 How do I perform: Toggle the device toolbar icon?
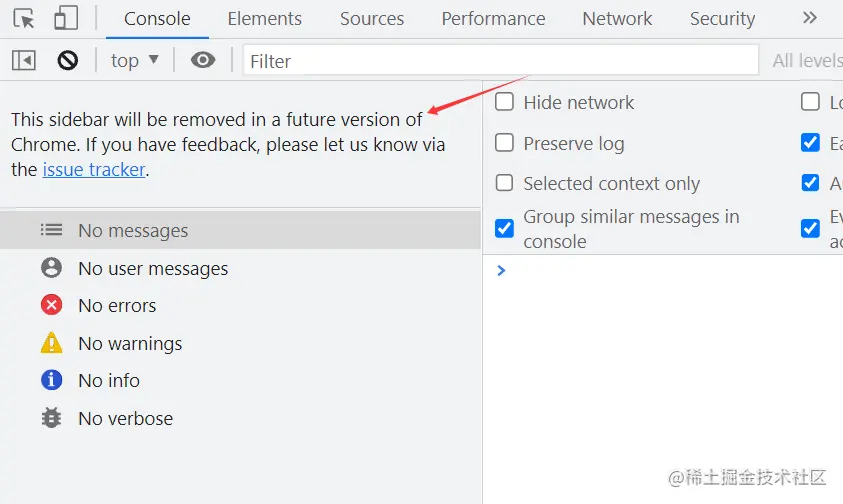66,18
